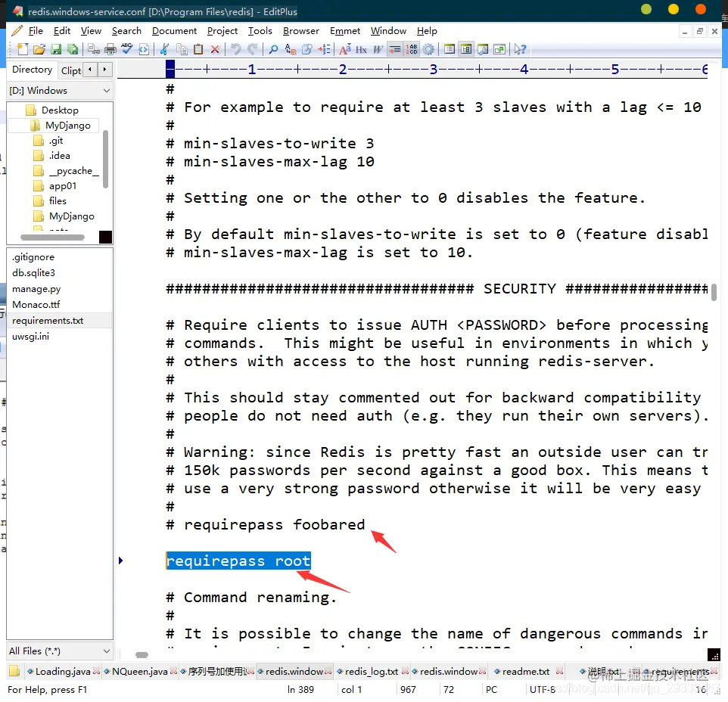728x702 pixels.
Task: Open db.sqlite3 in the file list
Action: [x=33, y=273]
